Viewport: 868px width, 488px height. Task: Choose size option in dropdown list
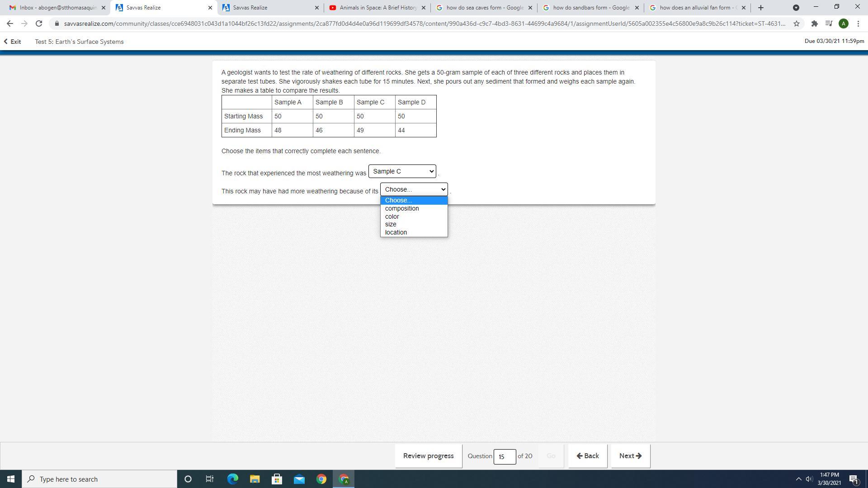tap(391, 224)
